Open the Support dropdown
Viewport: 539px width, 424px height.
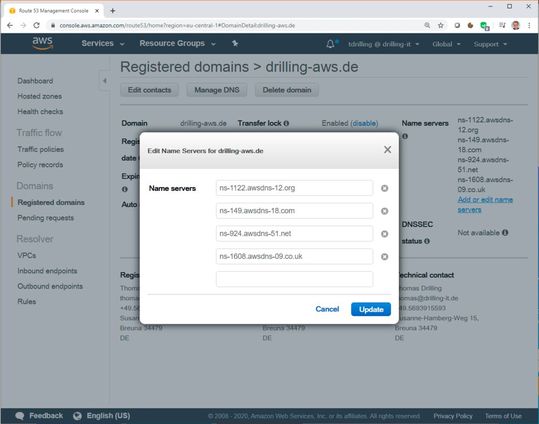click(x=490, y=44)
